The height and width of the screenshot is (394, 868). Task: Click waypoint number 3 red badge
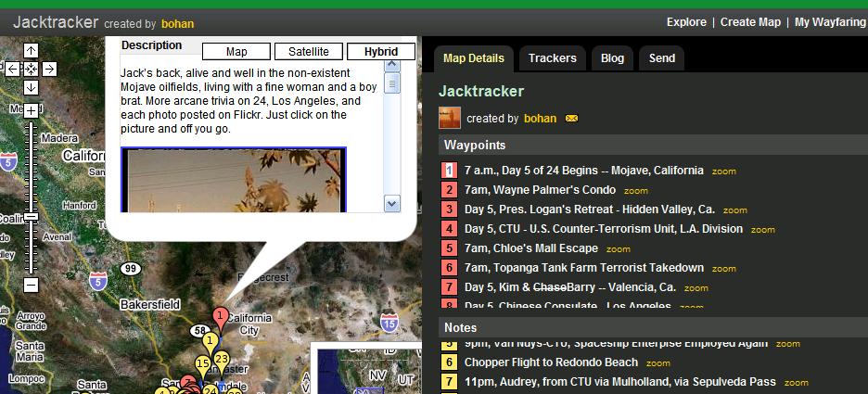click(x=450, y=210)
